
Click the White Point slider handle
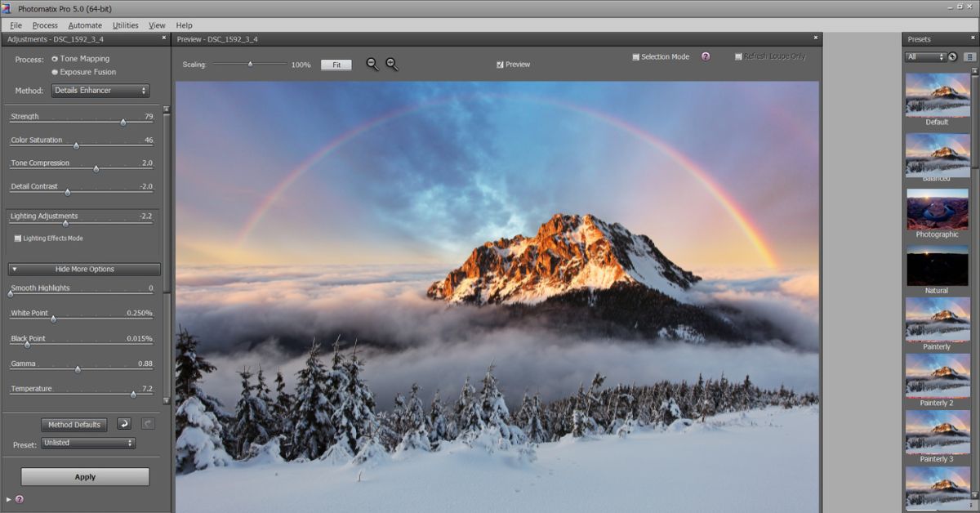point(54,319)
